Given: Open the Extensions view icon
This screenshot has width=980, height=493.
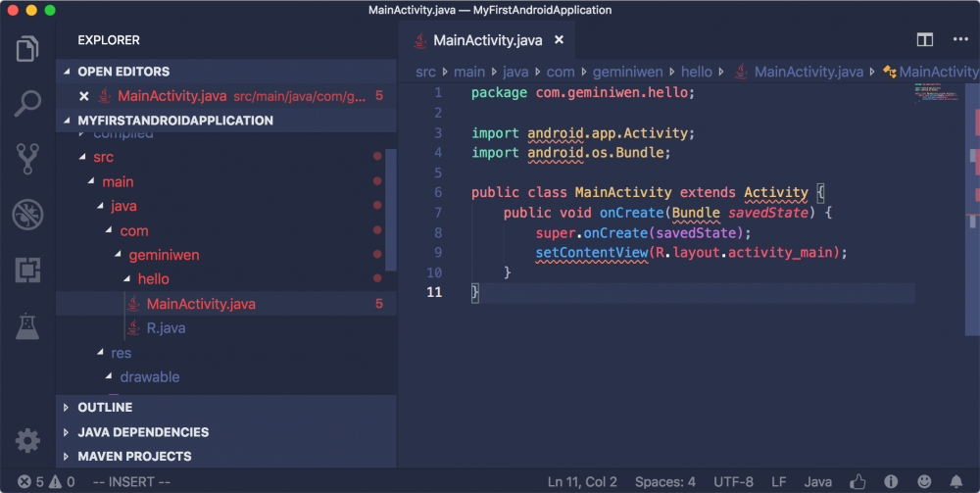Looking at the screenshot, I should pyautogui.click(x=27, y=270).
